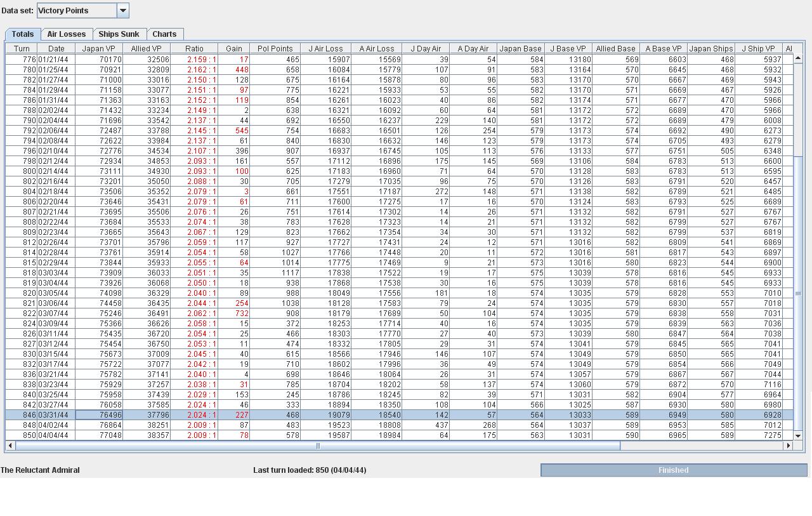Click the Date column header
The height and width of the screenshot is (516, 812).
coord(56,49)
